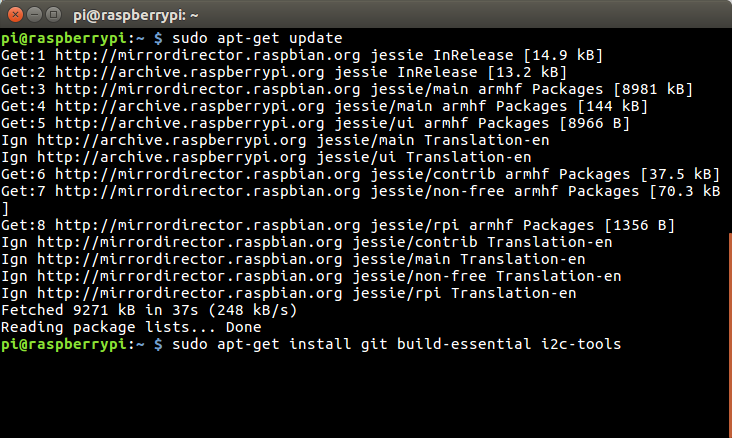The height and width of the screenshot is (438, 732).
Task: Click i2c-tools at end of command
Action: (581, 344)
